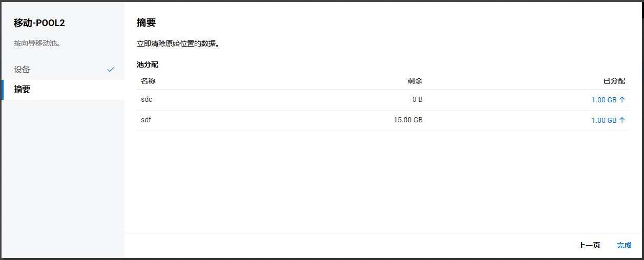Click the 已分配 column header
The width and height of the screenshot is (644, 260).
pyautogui.click(x=614, y=81)
